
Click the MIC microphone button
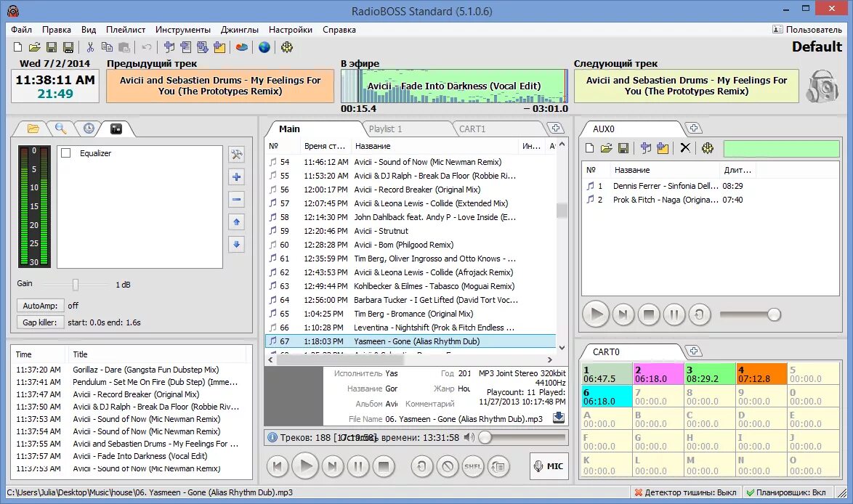(549, 466)
